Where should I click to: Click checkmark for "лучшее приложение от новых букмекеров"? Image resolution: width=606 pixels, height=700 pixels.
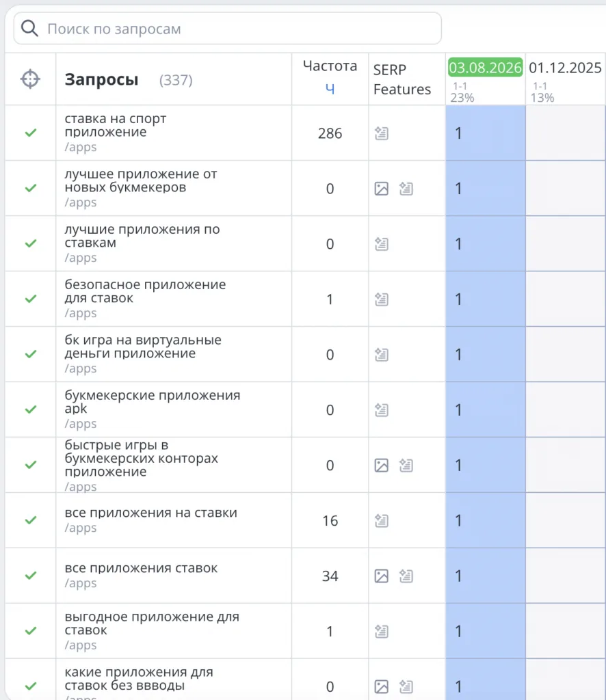tap(31, 189)
